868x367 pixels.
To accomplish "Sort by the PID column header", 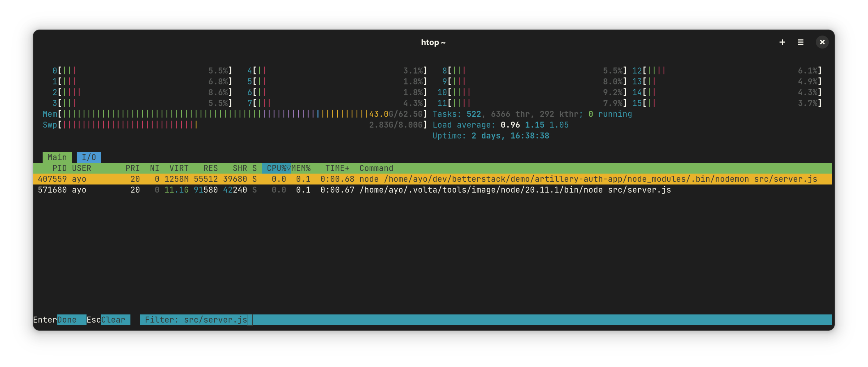I will click(59, 168).
